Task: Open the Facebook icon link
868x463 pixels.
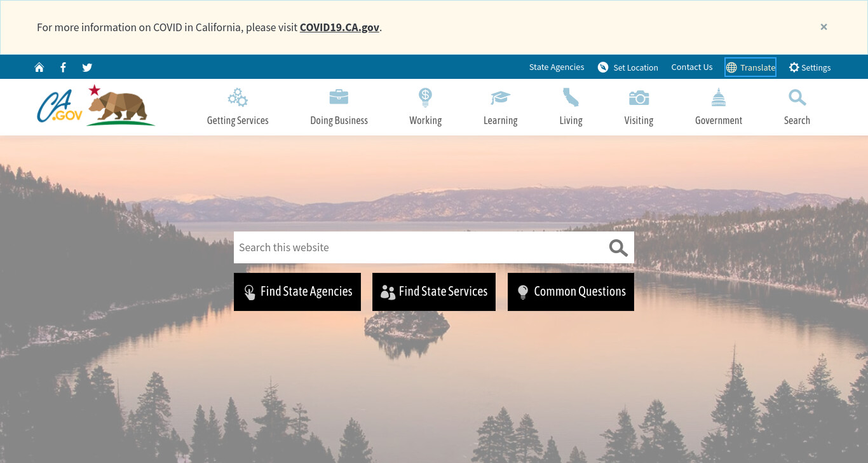Action: pos(63,67)
